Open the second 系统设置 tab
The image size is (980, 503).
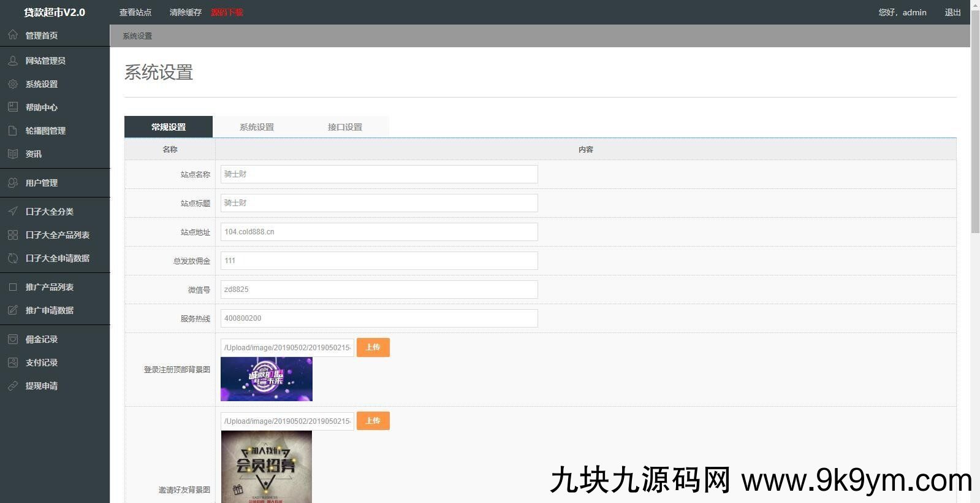click(256, 127)
